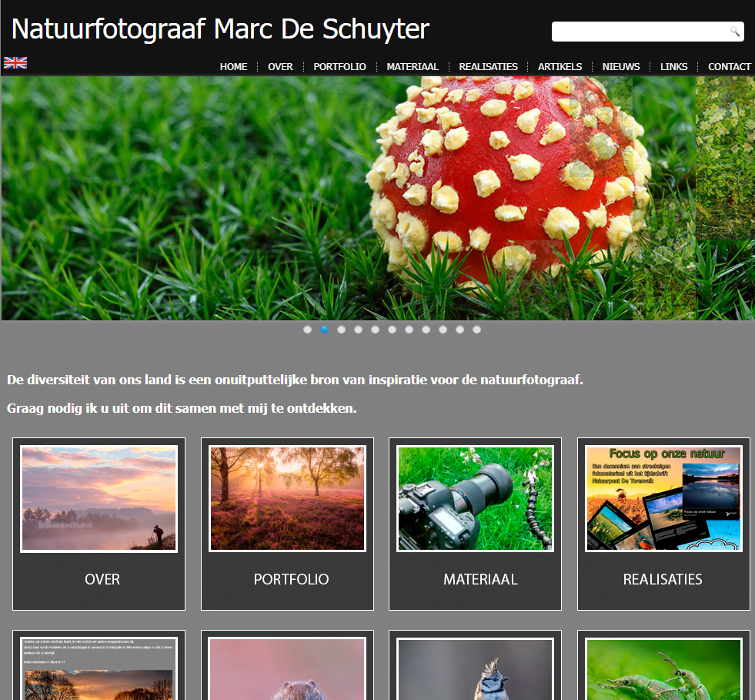This screenshot has height=700, width=755.
Task: Open the MATERIAAL menu item in navigation
Action: point(413,66)
